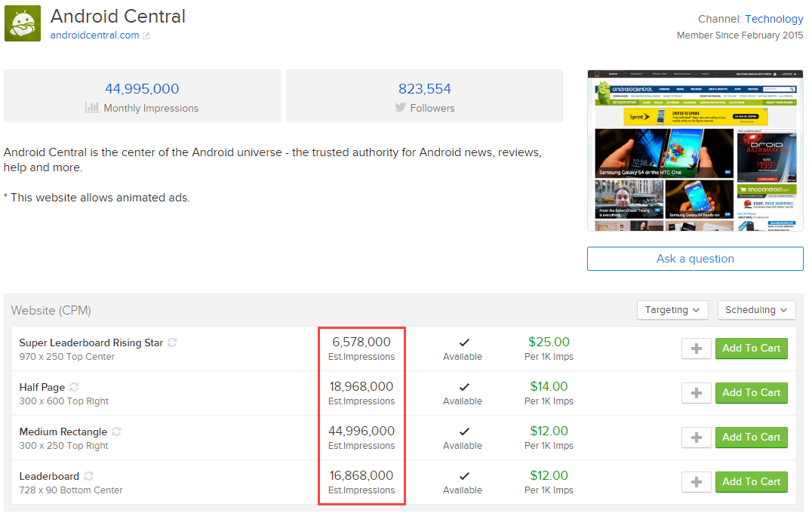Click the Member Since February 2015 text
The height and width of the screenshot is (516, 812).
pos(740,35)
